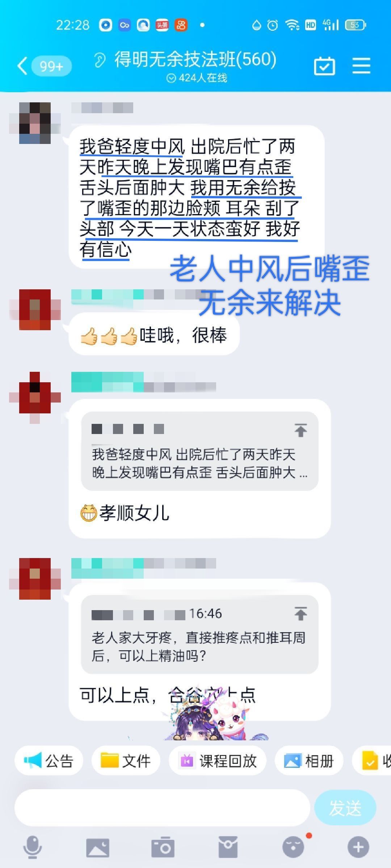This screenshot has width=391, height=868.
Task: Tap the 424人在线 online members indicator
Action: (x=197, y=78)
